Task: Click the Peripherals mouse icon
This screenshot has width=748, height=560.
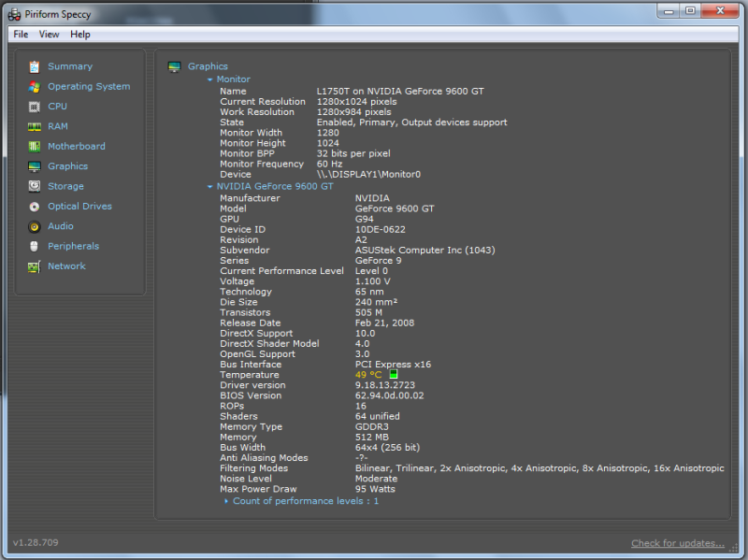Action: (34, 247)
